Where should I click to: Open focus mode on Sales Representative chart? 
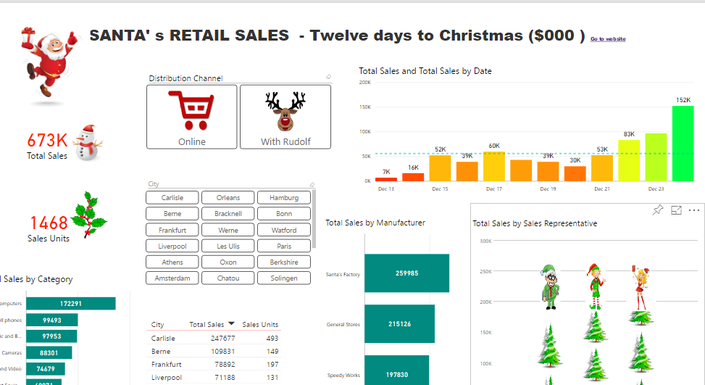676,210
